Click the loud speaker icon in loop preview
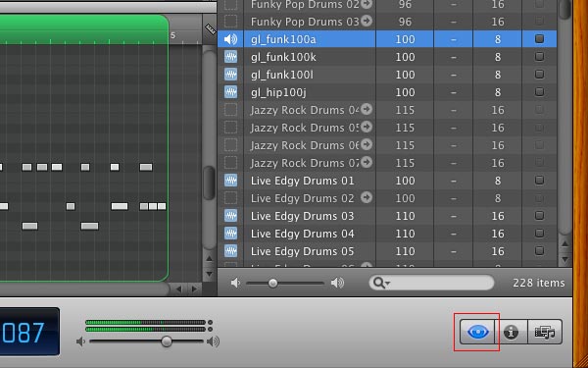The height and width of the screenshot is (368, 588). 337,283
